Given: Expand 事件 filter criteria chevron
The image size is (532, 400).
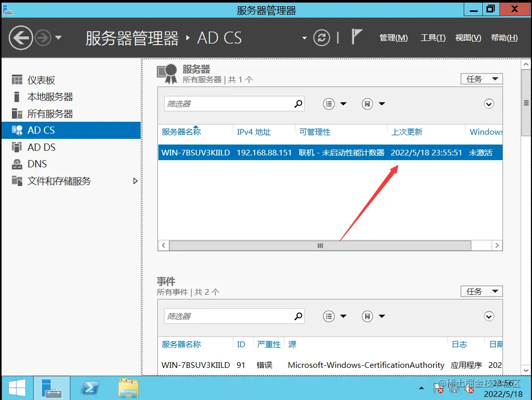Looking at the screenshot, I should tap(489, 317).
